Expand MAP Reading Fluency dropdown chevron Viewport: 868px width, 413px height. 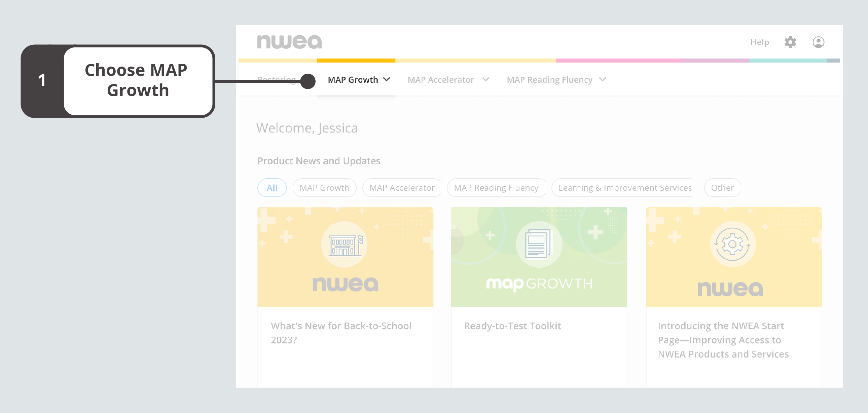tap(603, 79)
